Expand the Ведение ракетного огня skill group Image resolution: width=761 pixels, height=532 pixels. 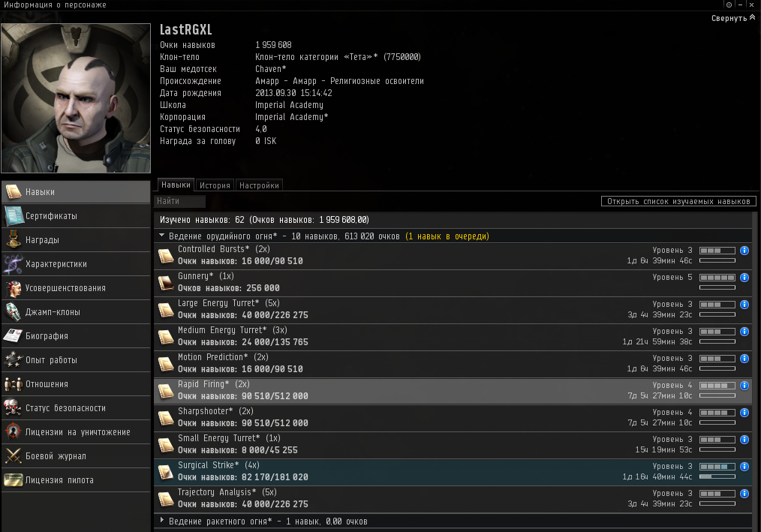coord(161,520)
